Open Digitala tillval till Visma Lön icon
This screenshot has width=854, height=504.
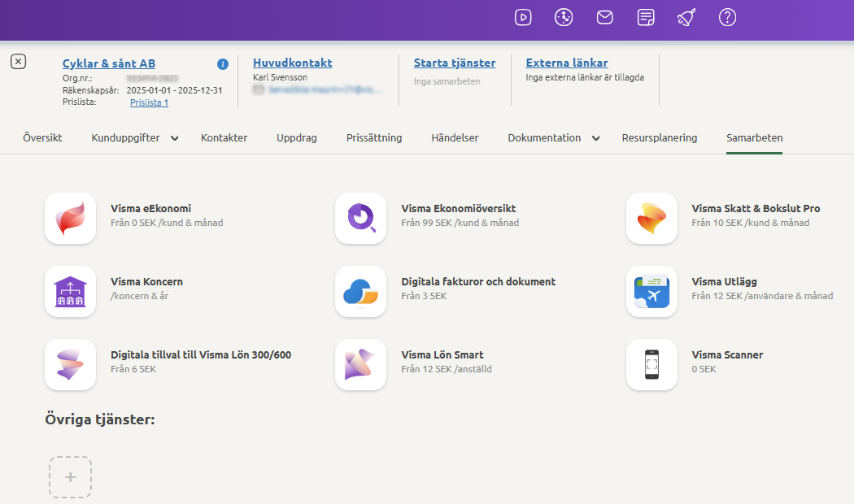(x=70, y=365)
